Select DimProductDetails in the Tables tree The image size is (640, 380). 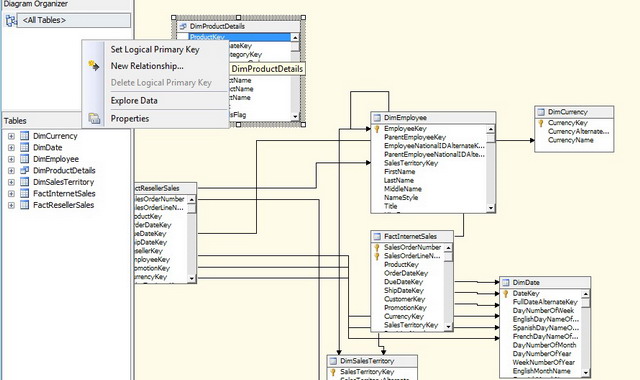[64, 170]
